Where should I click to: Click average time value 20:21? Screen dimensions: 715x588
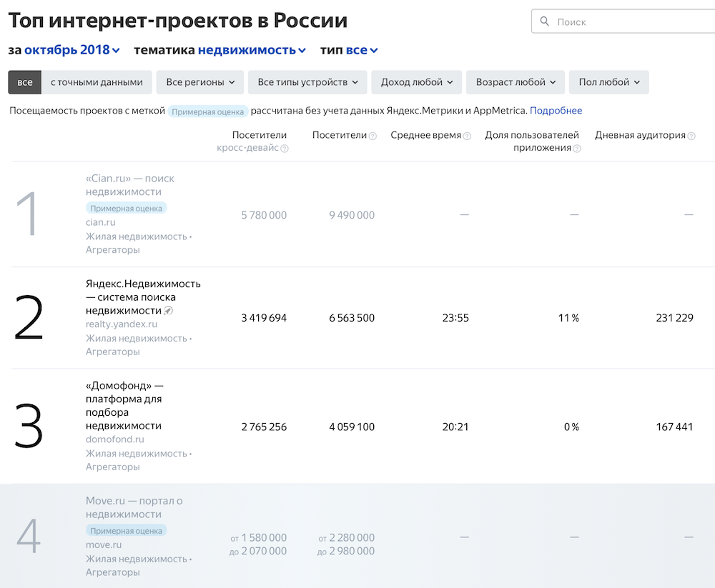point(455,427)
